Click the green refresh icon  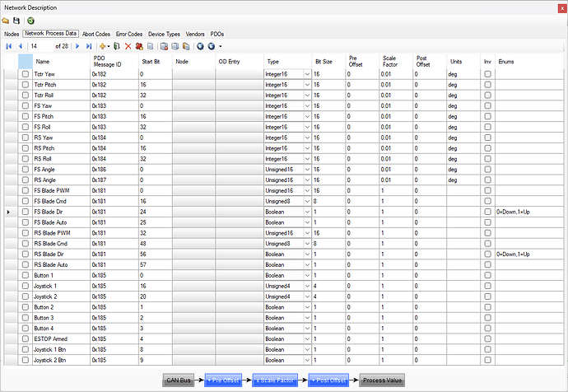(x=30, y=21)
